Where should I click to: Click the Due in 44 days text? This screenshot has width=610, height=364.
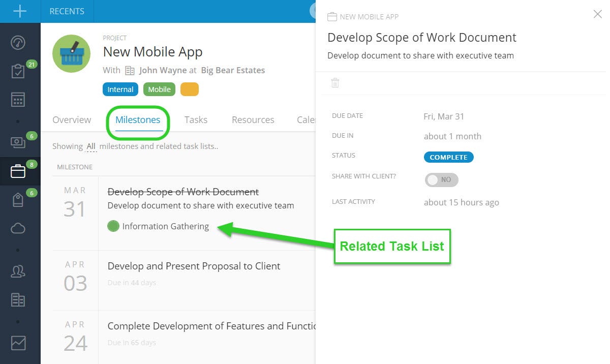(x=132, y=283)
